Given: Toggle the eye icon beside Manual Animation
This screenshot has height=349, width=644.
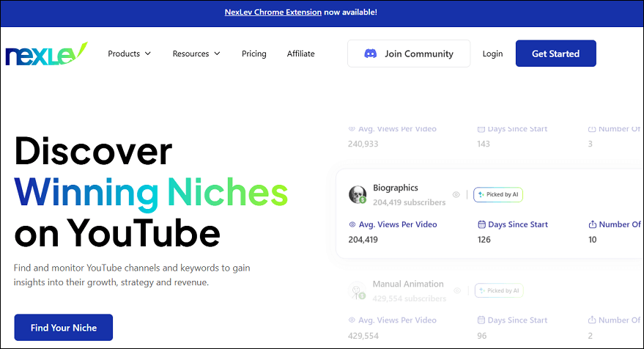Looking at the screenshot, I should coord(456,290).
